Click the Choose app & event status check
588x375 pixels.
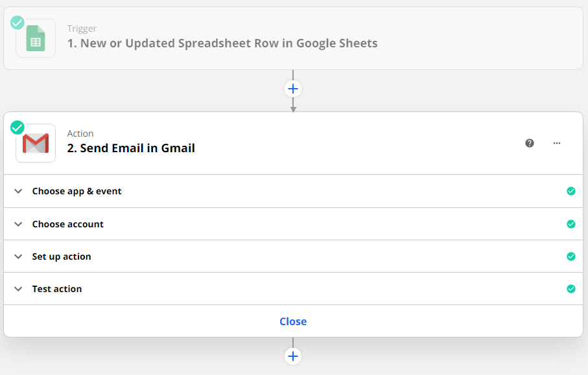coord(570,191)
